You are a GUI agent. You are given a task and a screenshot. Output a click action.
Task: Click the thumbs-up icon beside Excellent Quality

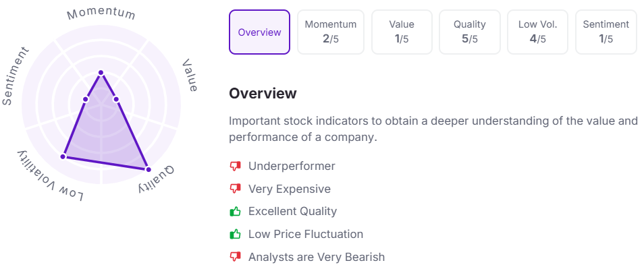[x=235, y=212]
